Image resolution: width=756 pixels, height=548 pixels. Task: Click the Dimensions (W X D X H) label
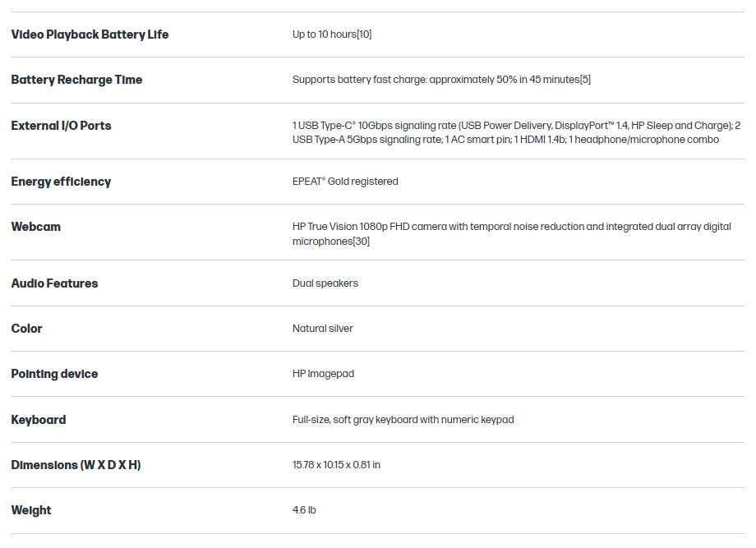point(76,465)
